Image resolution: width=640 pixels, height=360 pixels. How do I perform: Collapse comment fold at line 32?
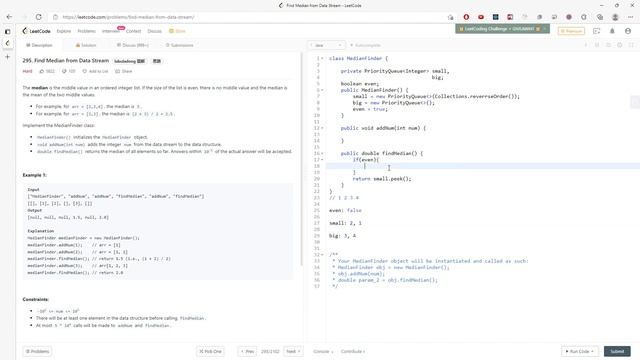(x=322, y=255)
